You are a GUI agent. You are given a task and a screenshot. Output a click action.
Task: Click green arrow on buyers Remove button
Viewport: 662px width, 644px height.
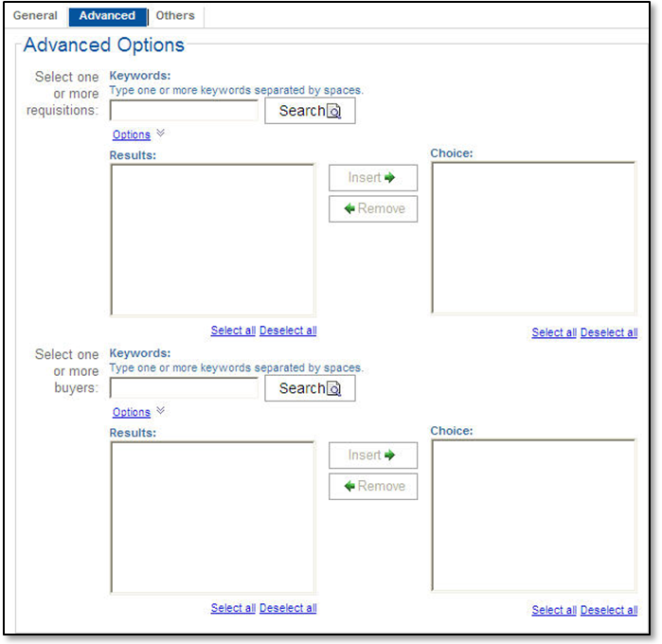click(349, 486)
